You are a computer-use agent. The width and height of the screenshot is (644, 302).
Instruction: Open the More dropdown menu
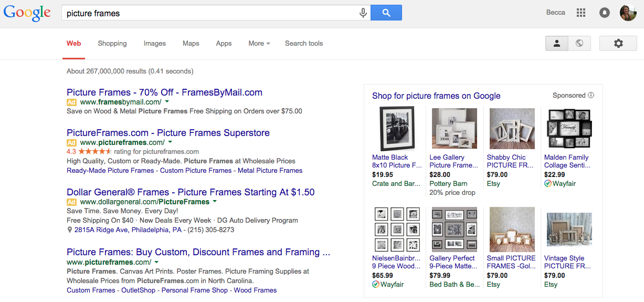[x=259, y=44]
